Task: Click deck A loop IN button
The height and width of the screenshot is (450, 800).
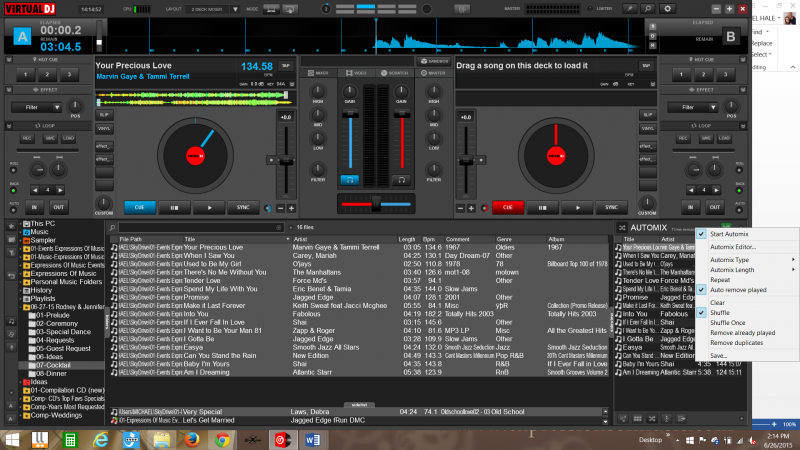Action: [x=34, y=207]
